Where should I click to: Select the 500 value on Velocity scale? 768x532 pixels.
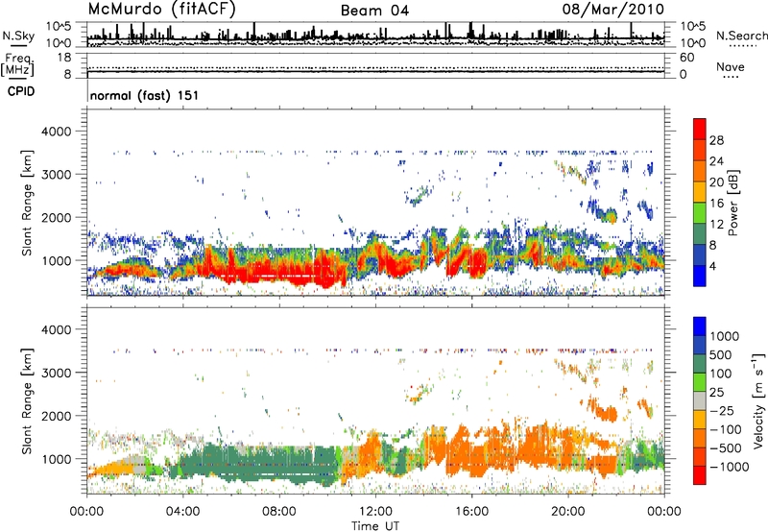(x=721, y=354)
